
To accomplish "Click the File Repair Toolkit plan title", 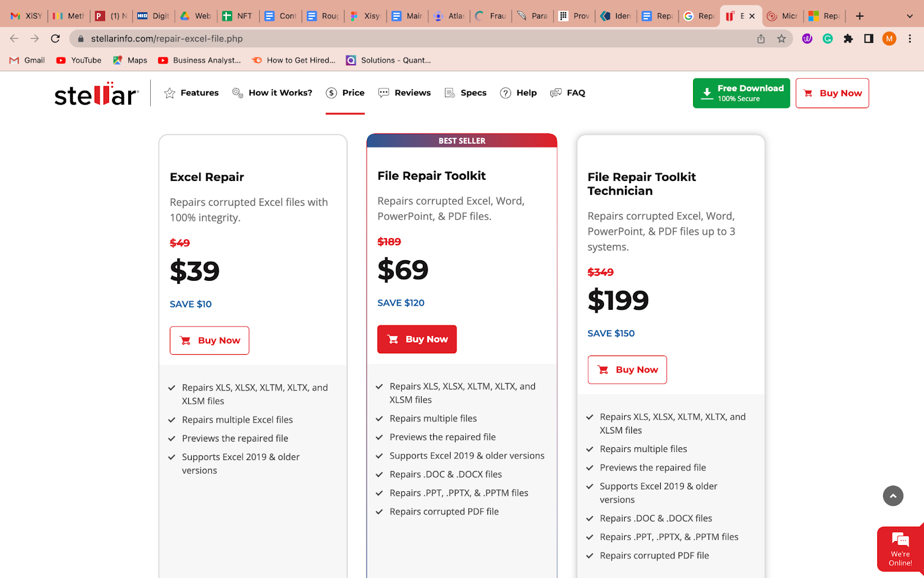I will [431, 176].
